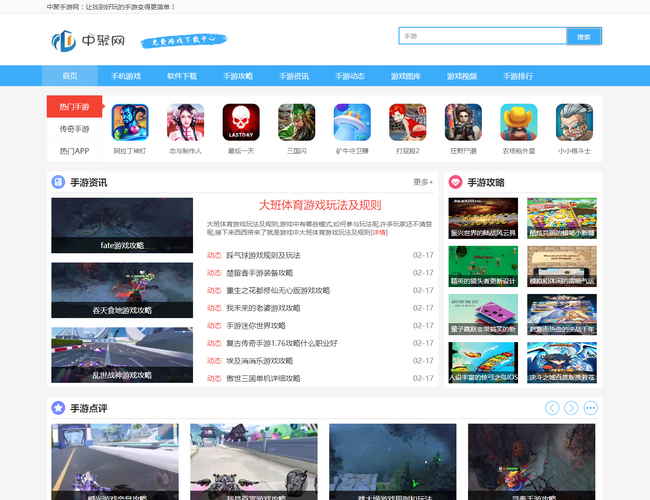Screen dimensions: 650x500
Task: Switch to the 热门APP tab
Action: 74,151
